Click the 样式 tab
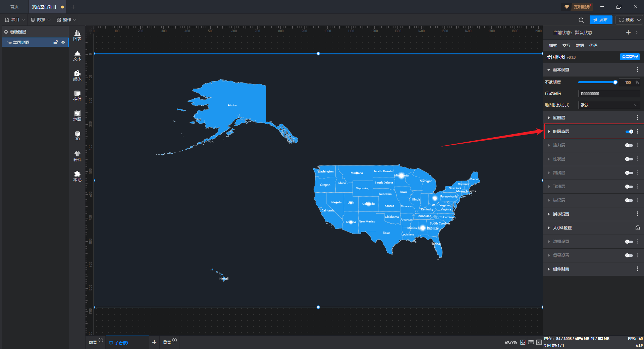Image resolution: width=644 pixels, height=349 pixels. [x=553, y=45]
